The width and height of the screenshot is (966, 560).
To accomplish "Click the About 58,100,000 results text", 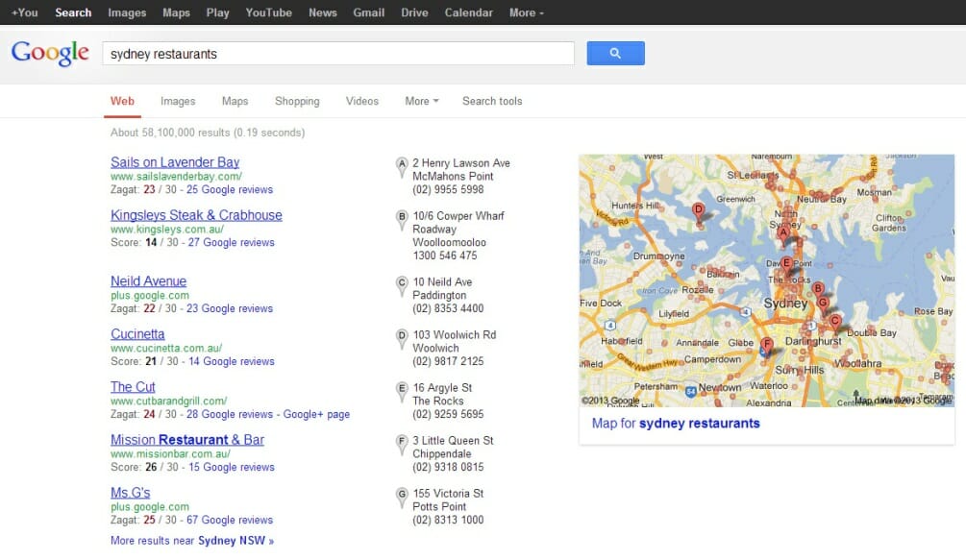I will click(208, 133).
